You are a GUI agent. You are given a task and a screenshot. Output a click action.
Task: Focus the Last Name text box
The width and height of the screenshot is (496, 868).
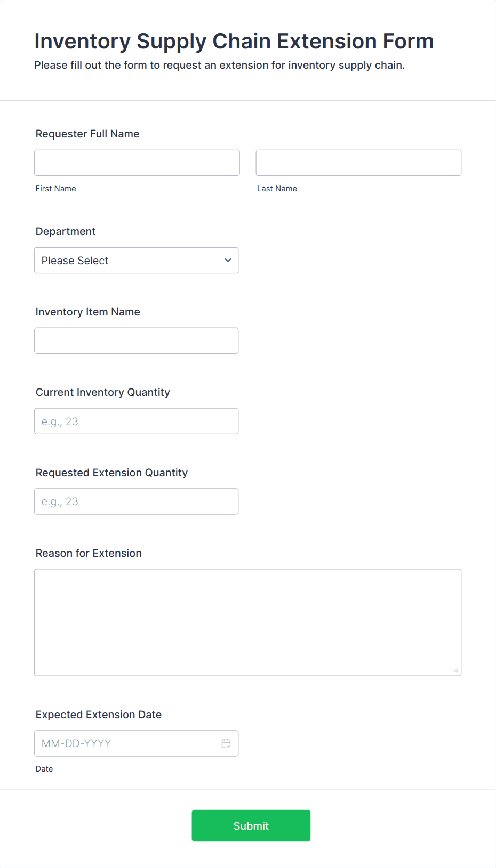[358, 163]
